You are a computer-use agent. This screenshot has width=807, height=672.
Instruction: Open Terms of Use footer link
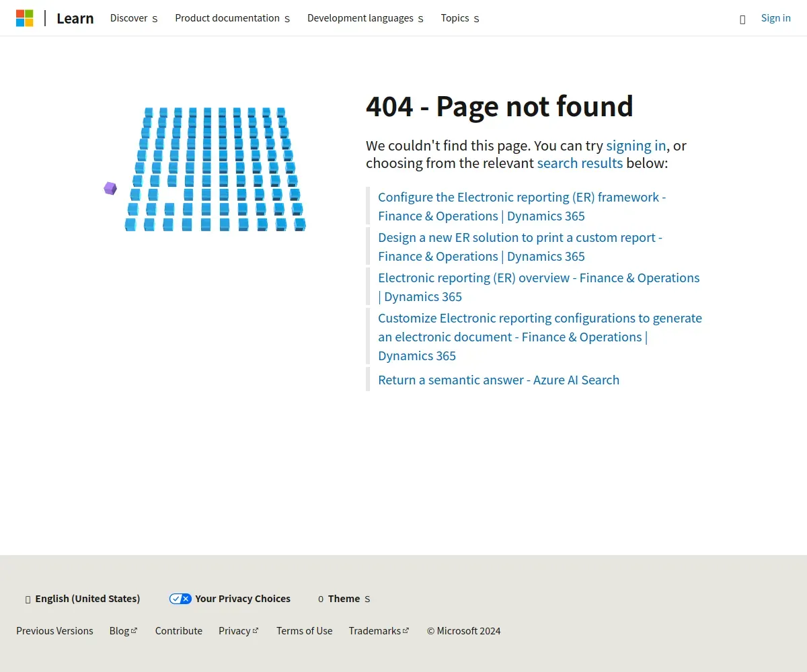coord(305,631)
